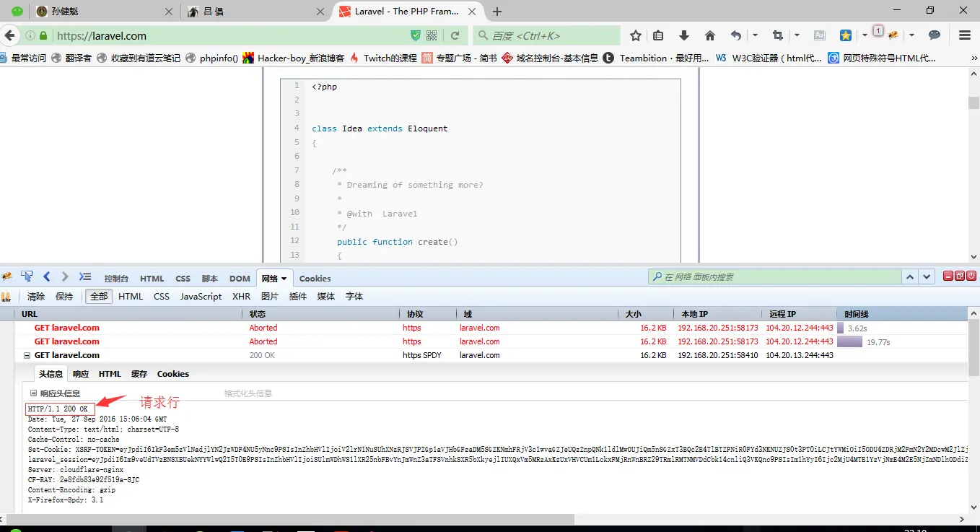
Task: Bookmark this page with the star icon
Action: (636, 35)
